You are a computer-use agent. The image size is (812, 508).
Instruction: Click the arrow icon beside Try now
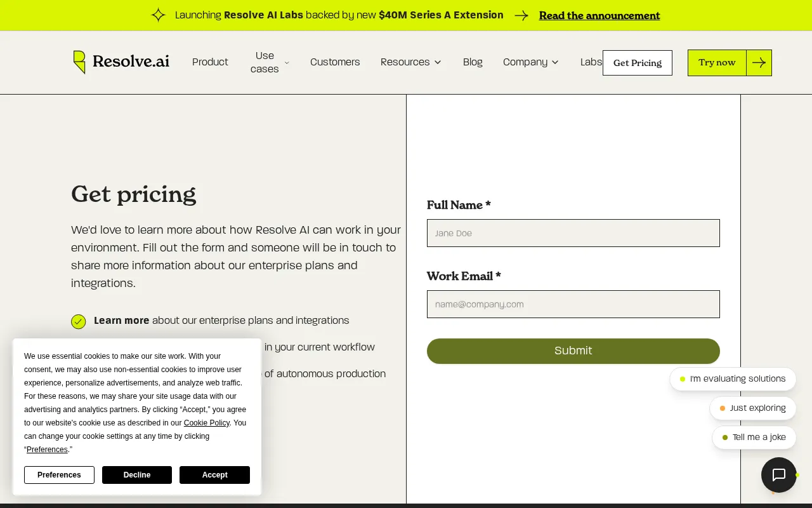(759, 62)
